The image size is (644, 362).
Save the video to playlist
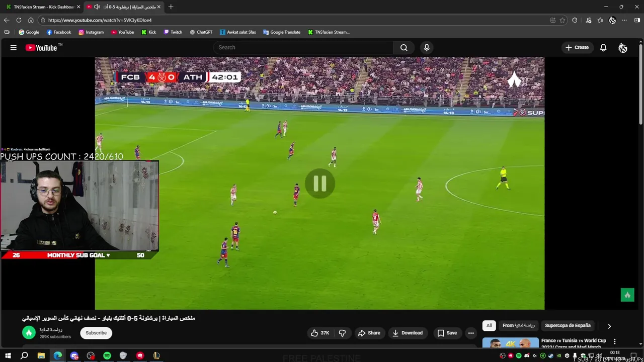[x=447, y=333]
